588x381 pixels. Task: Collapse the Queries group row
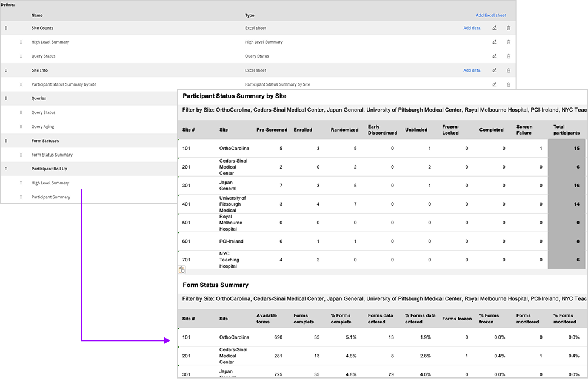pyautogui.click(x=38, y=98)
